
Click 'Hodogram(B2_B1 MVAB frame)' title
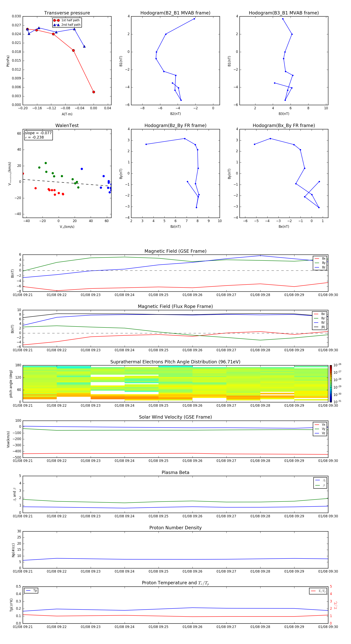tap(175, 13)
